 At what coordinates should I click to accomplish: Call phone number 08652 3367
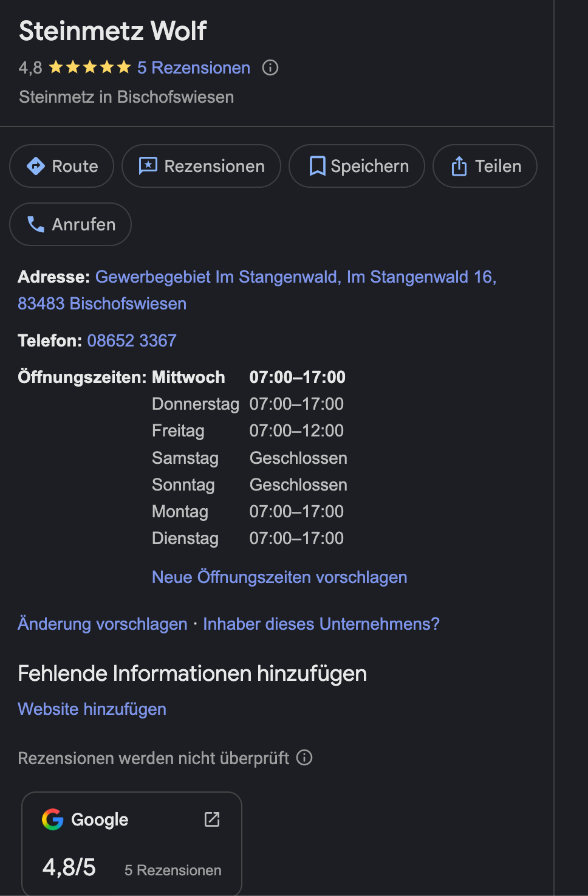tap(132, 340)
